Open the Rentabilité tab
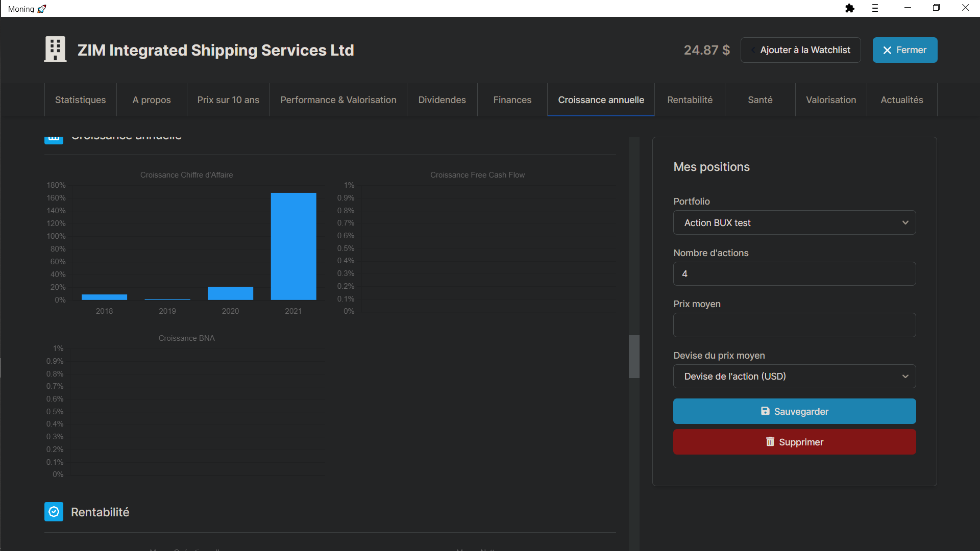Screen dimensions: 980x551 tap(690, 100)
